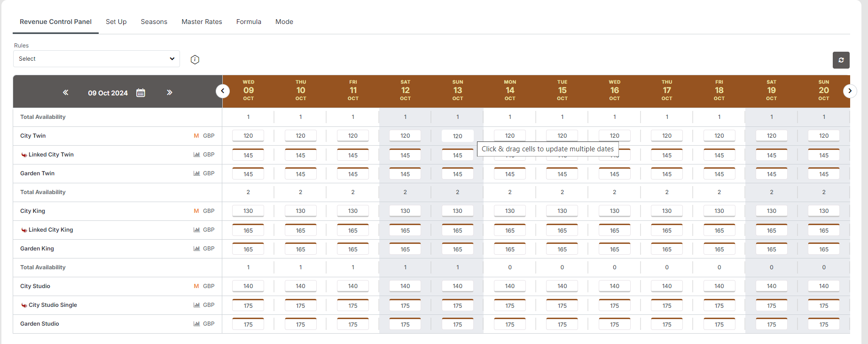Go to the Formula tab
Viewport: 868px width, 344px height.
[249, 22]
